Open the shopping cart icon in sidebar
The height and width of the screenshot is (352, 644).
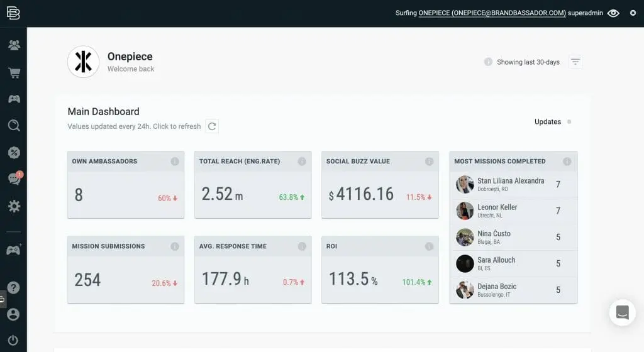coord(13,73)
